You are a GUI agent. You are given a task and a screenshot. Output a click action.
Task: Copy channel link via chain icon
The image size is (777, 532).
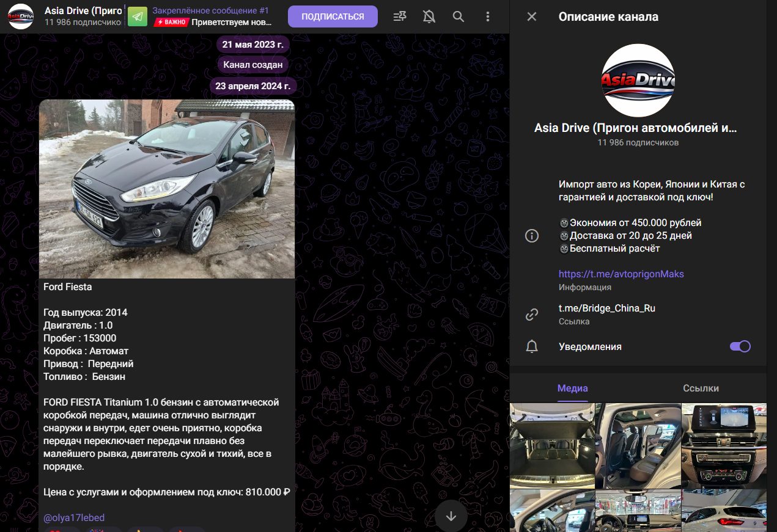click(x=532, y=315)
